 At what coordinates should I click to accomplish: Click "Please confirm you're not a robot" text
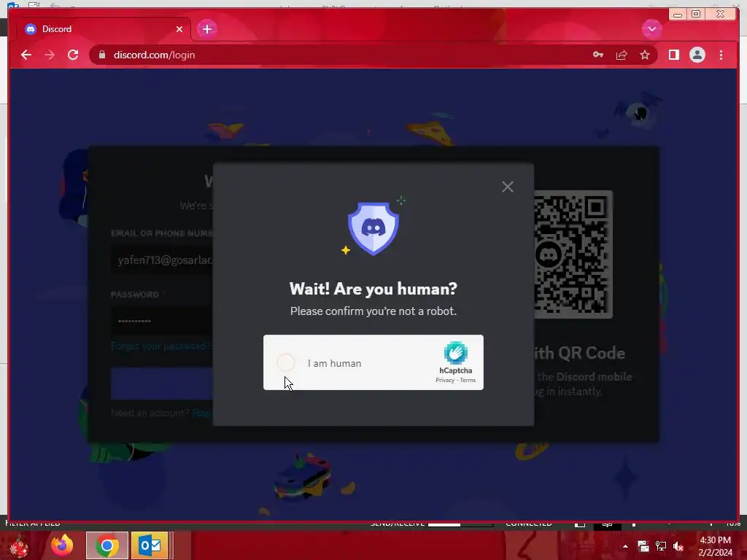click(x=373, y=311)
